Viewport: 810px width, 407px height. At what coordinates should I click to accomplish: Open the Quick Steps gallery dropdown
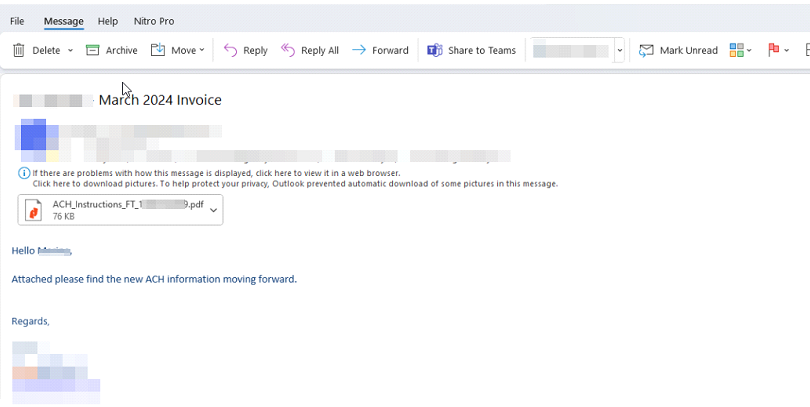point(620,50)
